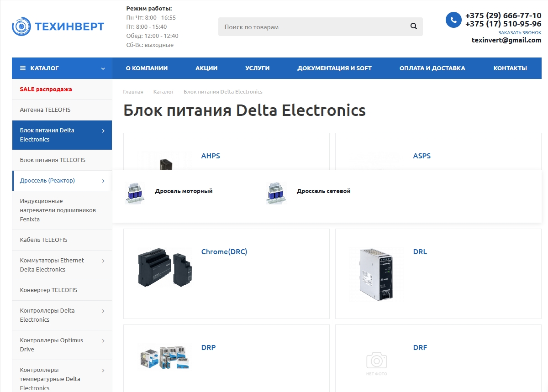Open the DRL power supply image
Image resolution: width=548 pixels, height=392 pixels.
click(377, 274)
